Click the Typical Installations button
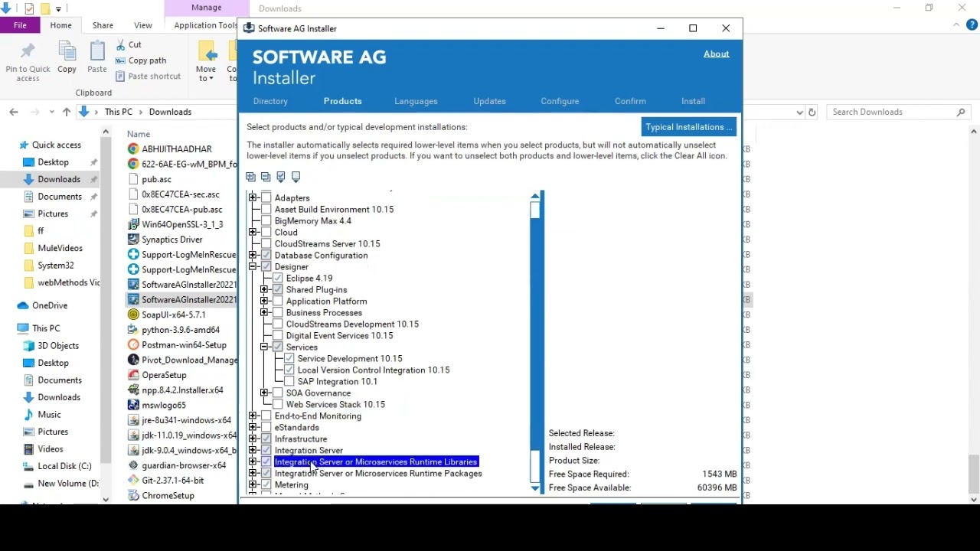The image size is (980, 551). [x=689, y=127]
